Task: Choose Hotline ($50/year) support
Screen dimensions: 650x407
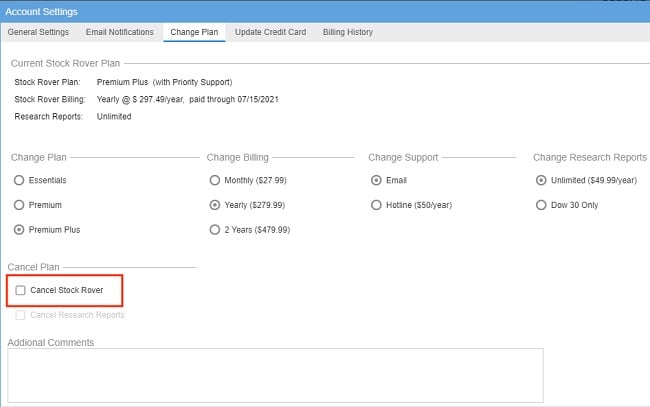Action: pyautogui.click(x=376, y=205)
